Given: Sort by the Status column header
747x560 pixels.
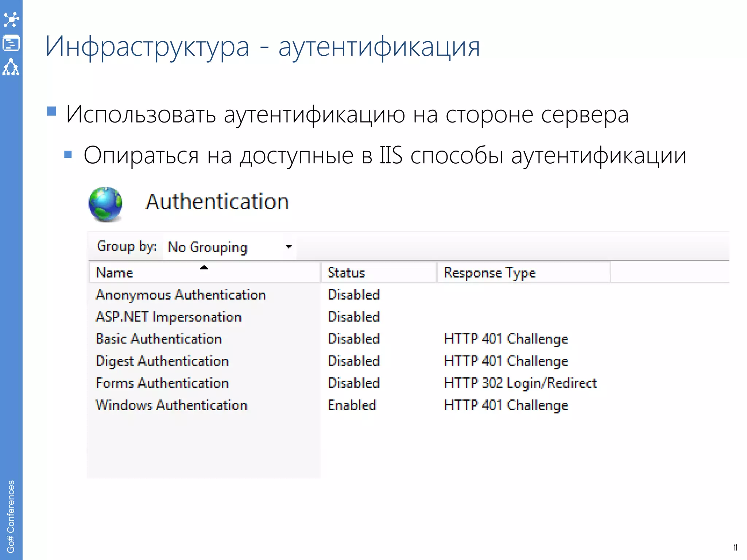Looking at the screenshot, I should coord(346,273).
